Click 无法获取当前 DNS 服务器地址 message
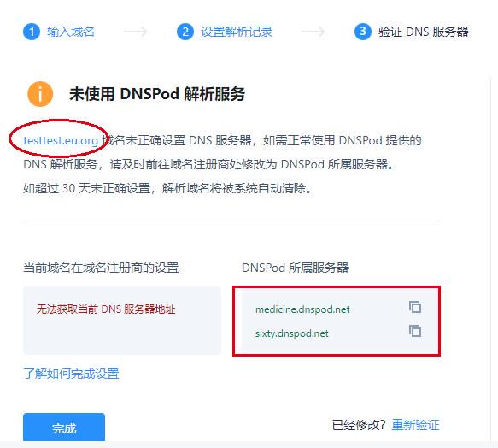Image resolution: width=498 pixels, height=448 pixels. pyautogui.click(x=106, y=309)
